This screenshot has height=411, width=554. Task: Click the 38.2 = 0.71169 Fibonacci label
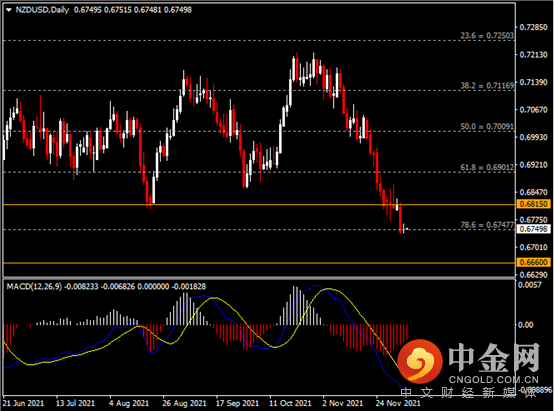tap(487, 86)
